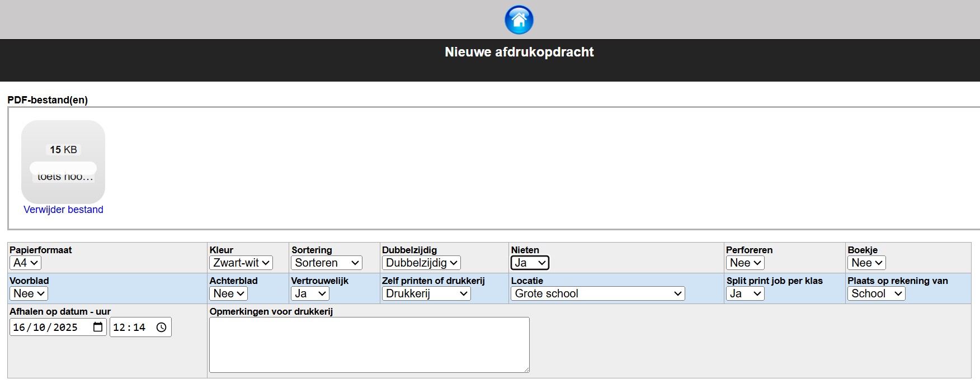Select the Zelf printen of drukkerij dropdown

426,293
